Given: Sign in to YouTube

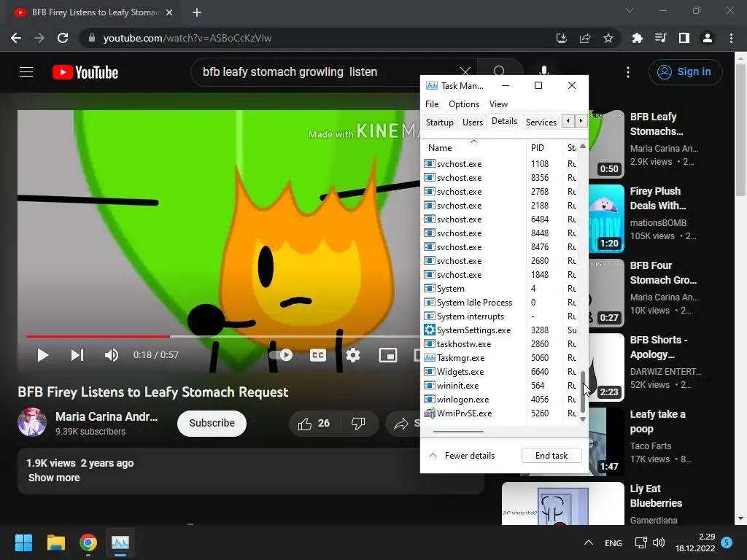Looking at the screenshot, I should 685,72.
